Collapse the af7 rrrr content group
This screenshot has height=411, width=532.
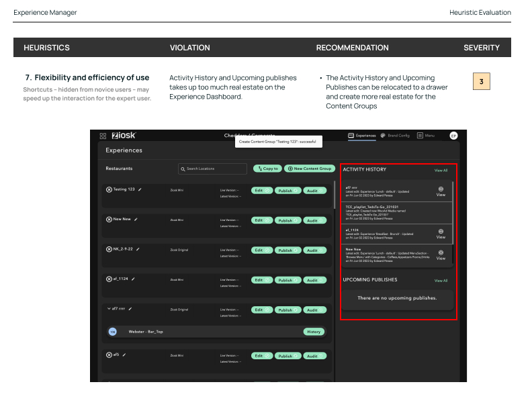109,309
